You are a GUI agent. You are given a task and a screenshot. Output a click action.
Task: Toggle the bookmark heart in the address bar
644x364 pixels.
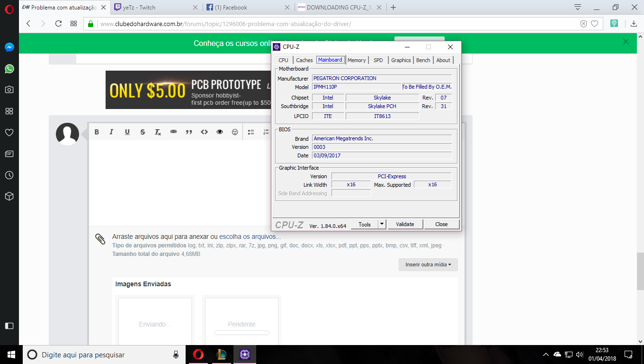pyautogui.click(x=595, y=23)
